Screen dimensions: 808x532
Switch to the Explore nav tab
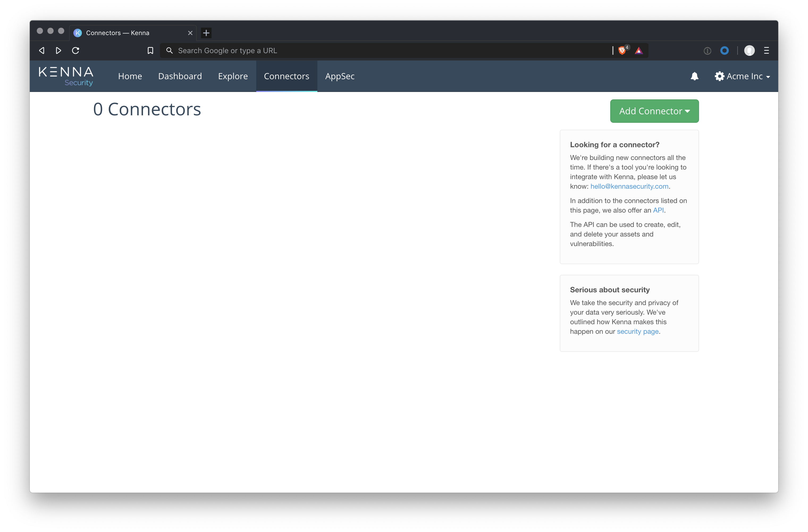point(233,76)
